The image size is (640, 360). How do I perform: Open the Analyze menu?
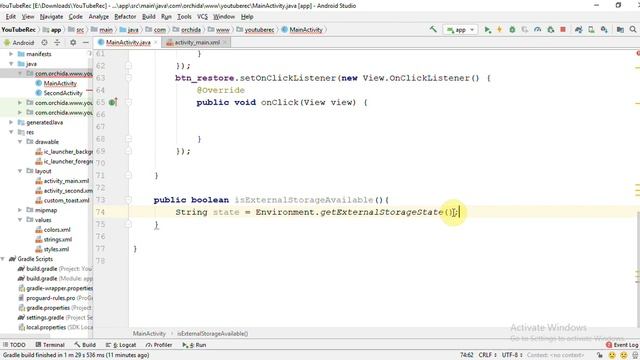pyautogui.click(x=99, y=17)
